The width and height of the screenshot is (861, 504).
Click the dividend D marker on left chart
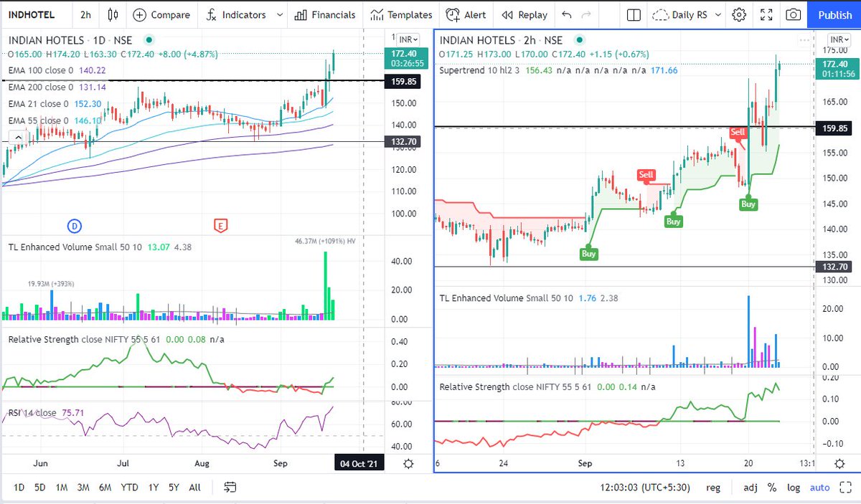[74, 226]
